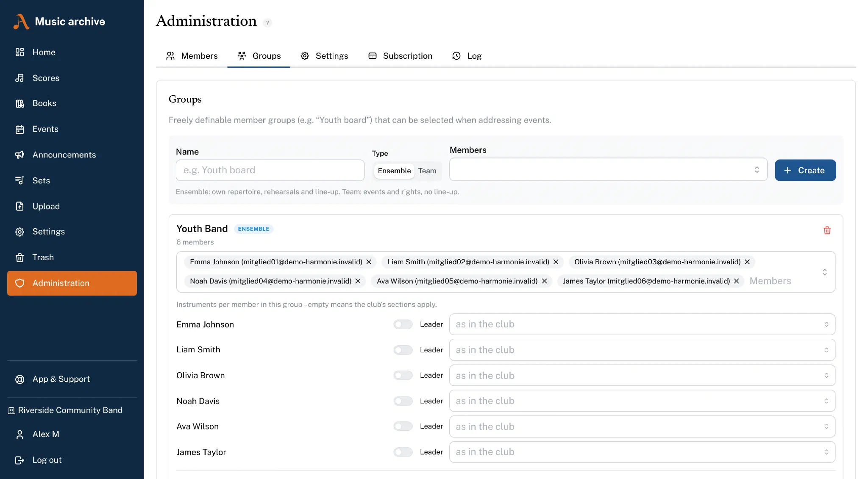This screenshot has height=479, width=868.
Task: Open Home from the sidebar
Action: coord(72,52)
